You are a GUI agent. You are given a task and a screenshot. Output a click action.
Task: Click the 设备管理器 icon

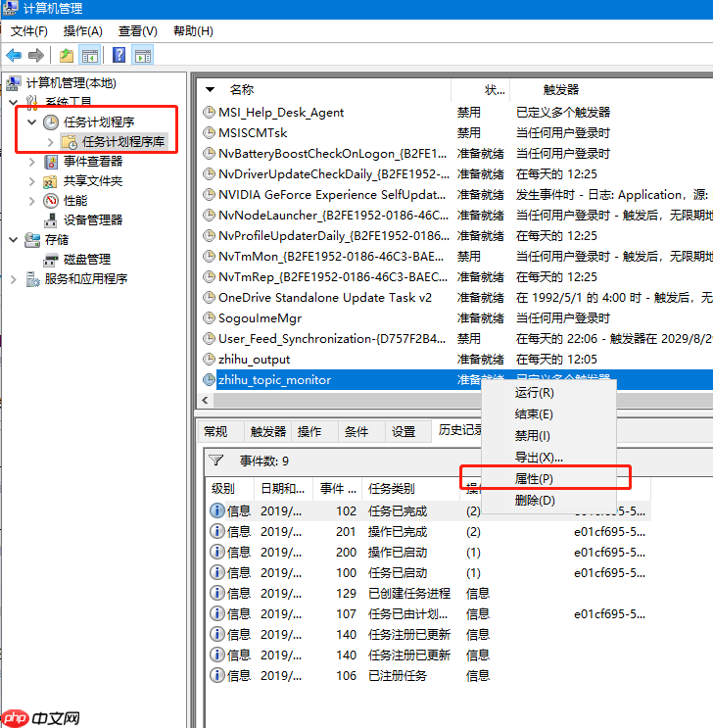pyautogui.click(x=51, y=220)
